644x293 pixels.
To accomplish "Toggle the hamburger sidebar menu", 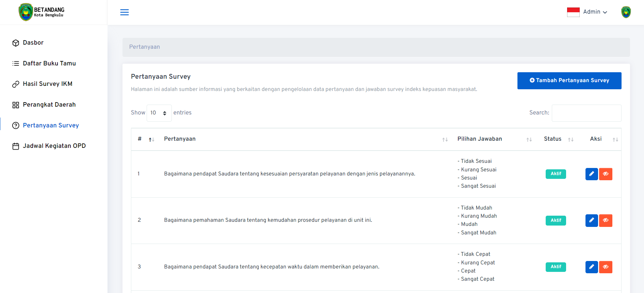I will click(x=125, y=12).
